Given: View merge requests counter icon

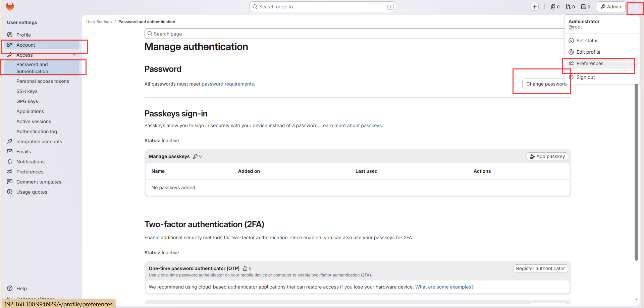Looking at the screenshot, I should pos(570,7).
